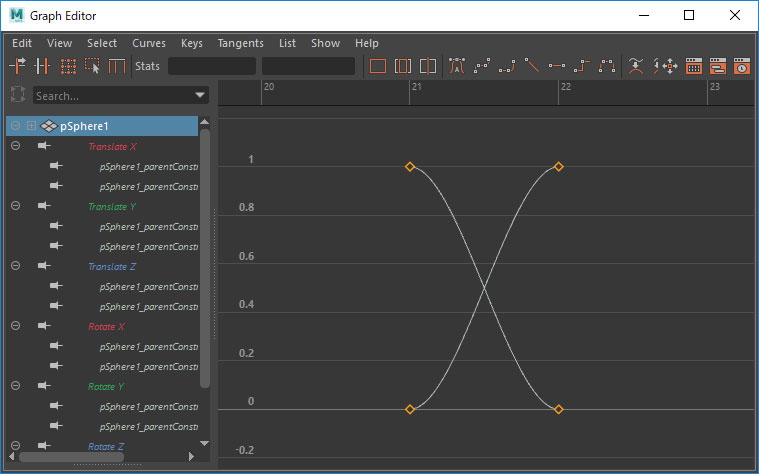
Task: Select the Insert Keys tool
Action: coord(43,65)
